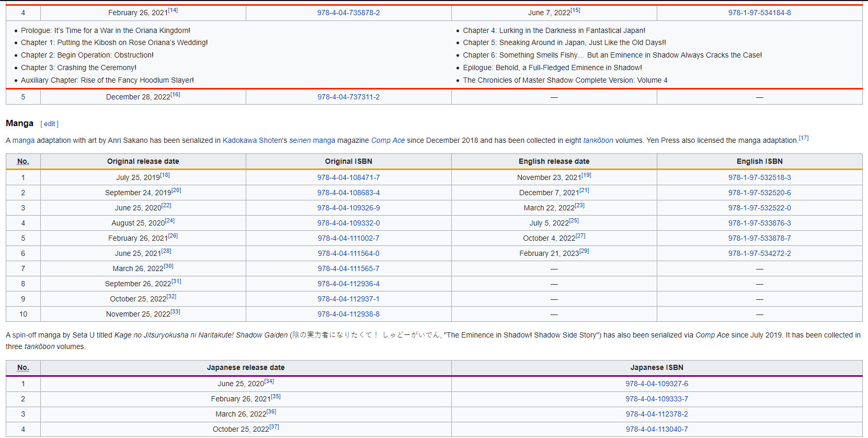Open English ISBN 978-1-97-534272-2
868x438 pixels.
pyautogui.click(x=759, y=253)
